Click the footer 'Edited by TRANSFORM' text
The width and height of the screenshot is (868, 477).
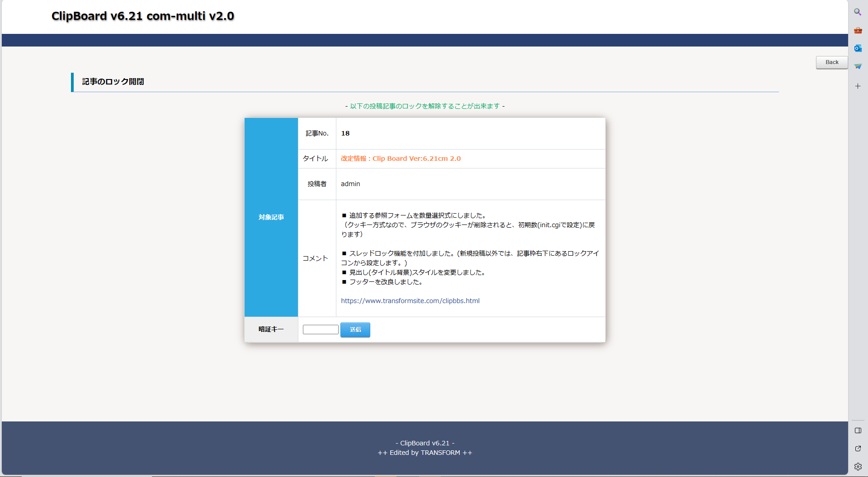pos(425,453)
